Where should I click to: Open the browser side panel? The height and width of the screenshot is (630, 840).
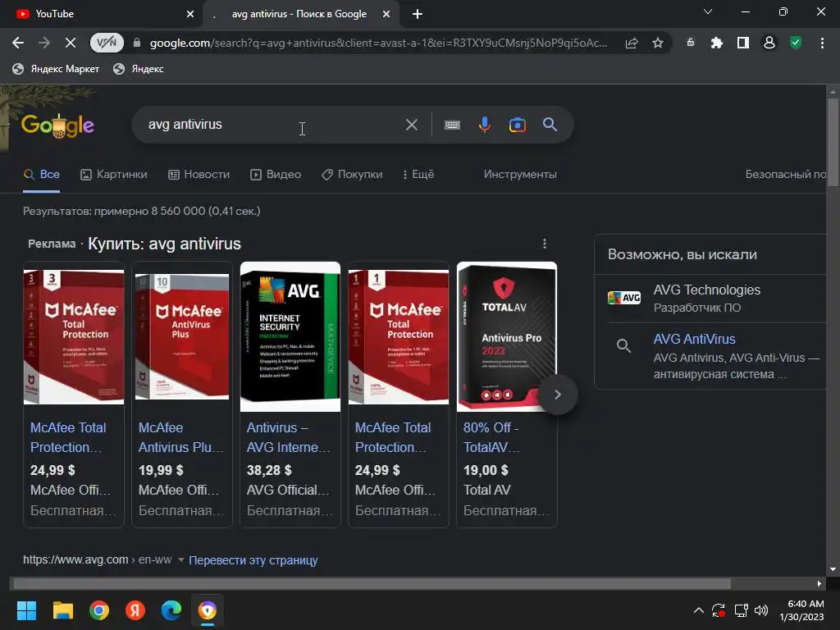point(742,43)
